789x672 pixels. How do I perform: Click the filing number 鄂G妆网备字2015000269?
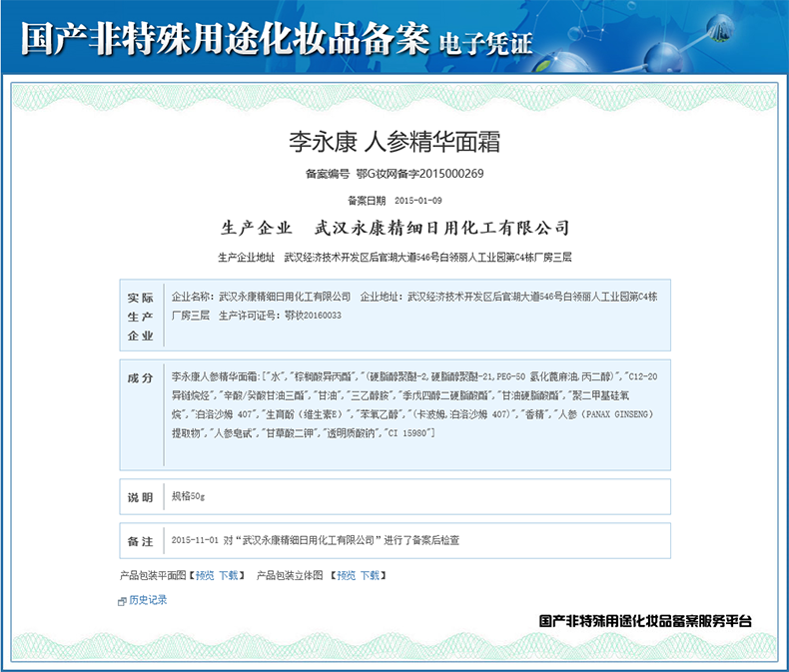tap(419, 174)
